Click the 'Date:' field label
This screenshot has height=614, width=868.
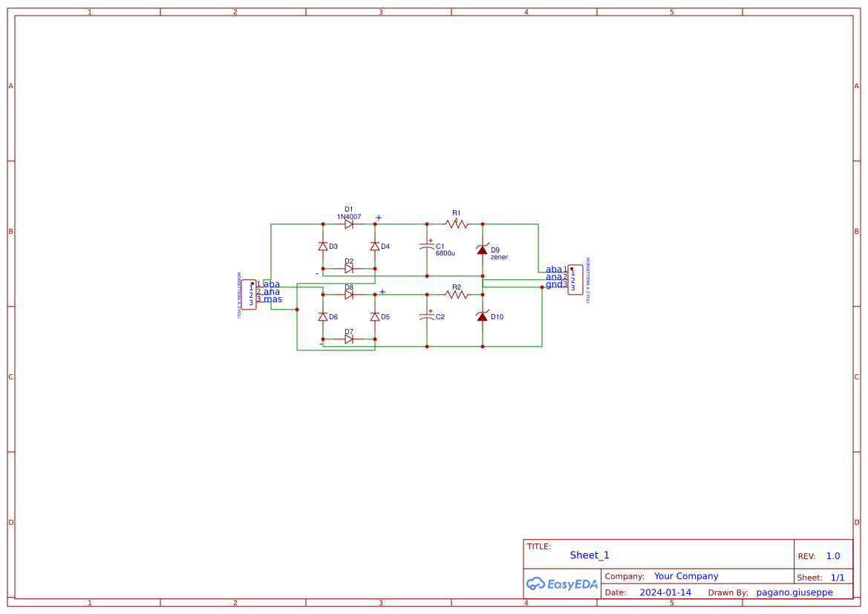[x=615, y=592]
